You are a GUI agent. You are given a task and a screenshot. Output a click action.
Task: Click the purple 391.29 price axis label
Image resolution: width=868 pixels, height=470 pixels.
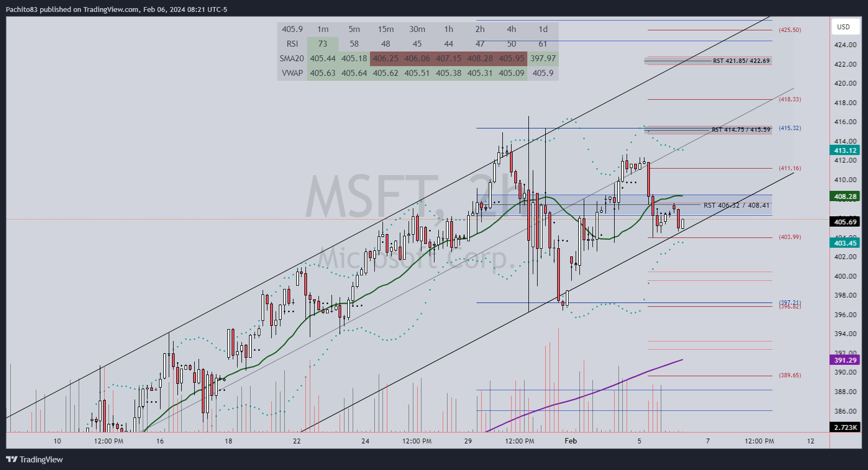[x=845, y=360]
